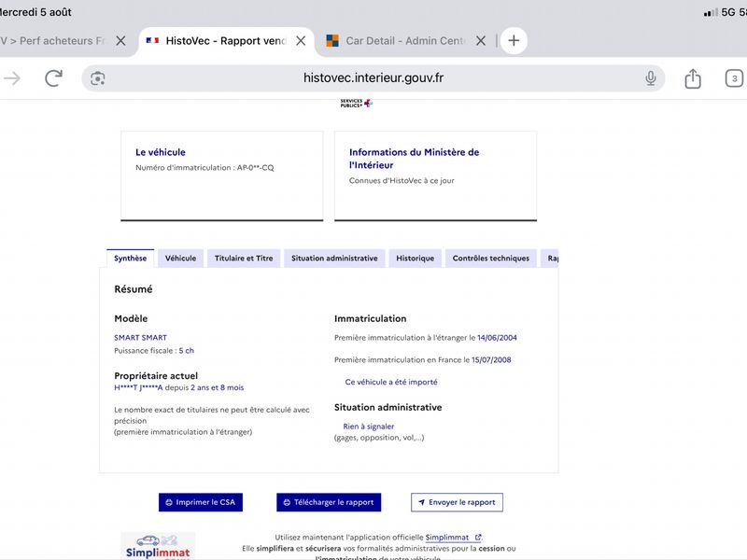The width and height of the screenshot is (747, 560).
Task: Open the Historique tab
Action: [415, 259]
